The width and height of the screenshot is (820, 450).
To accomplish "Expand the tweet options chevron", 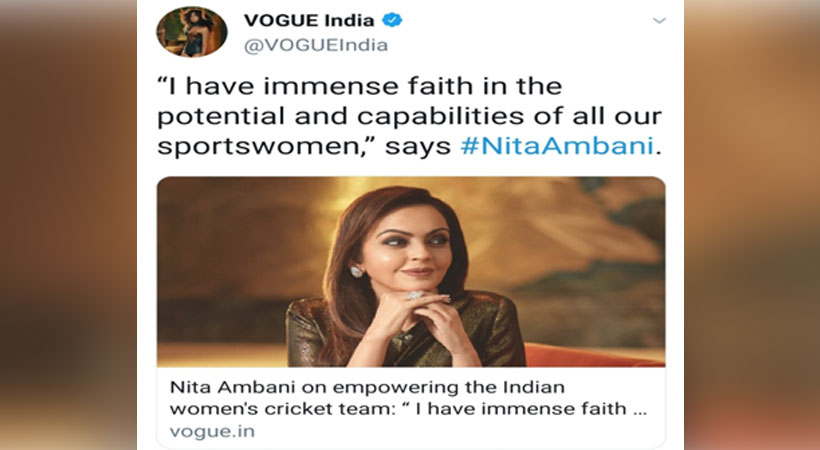I will coord(659,21).
